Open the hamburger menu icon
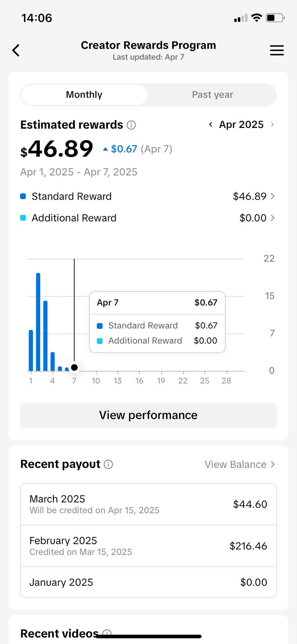Viewport: 297px width, 644px height. click(277, 50)
